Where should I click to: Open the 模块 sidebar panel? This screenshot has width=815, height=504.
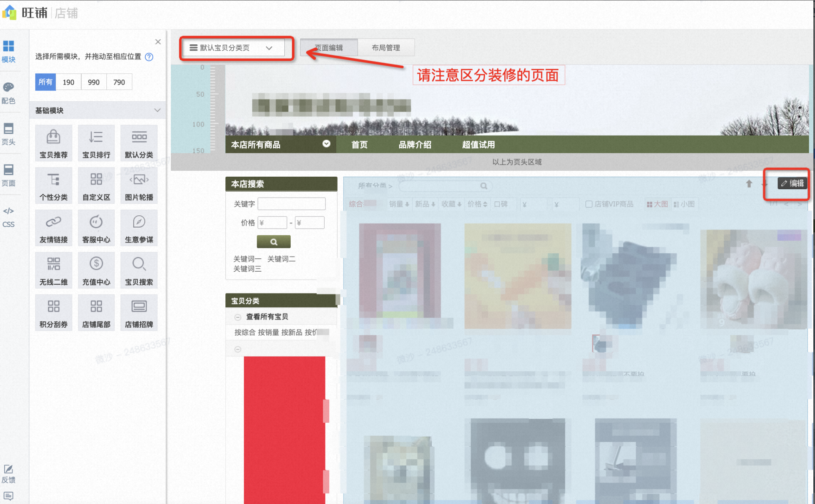tap(8, 51)
